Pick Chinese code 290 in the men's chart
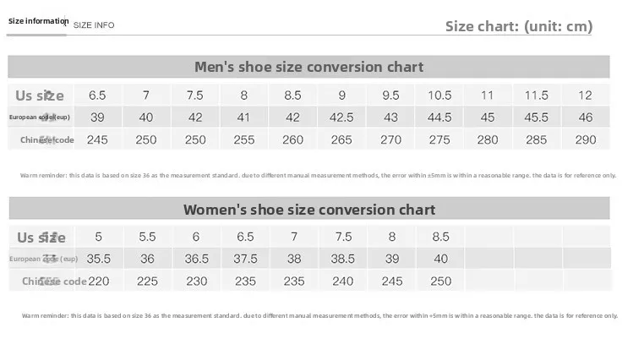The width and height of the screenshot is (644, 355). (x=586, y=139)
